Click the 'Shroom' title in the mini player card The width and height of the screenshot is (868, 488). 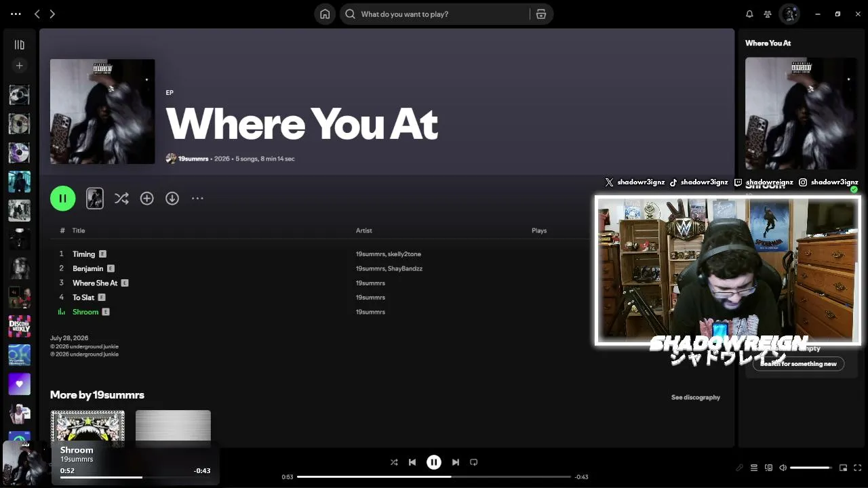[x=77, y=450]
